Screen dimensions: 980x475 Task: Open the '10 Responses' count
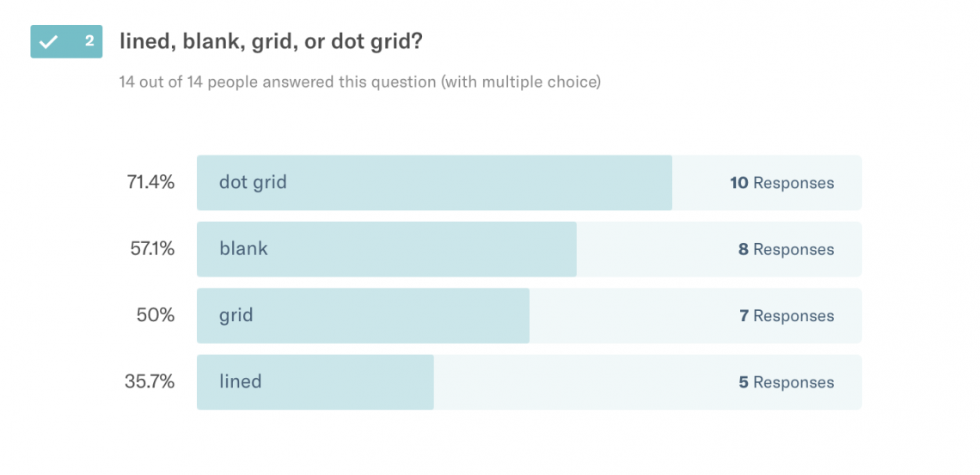[x=781, y=183]
